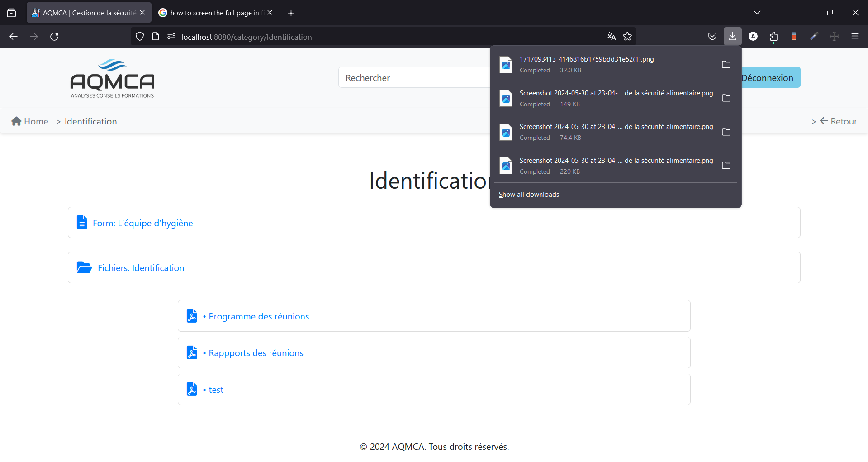Open the Rappports des réunions file
This screenshot has width=868, height=462.
(x=253, y=353)
